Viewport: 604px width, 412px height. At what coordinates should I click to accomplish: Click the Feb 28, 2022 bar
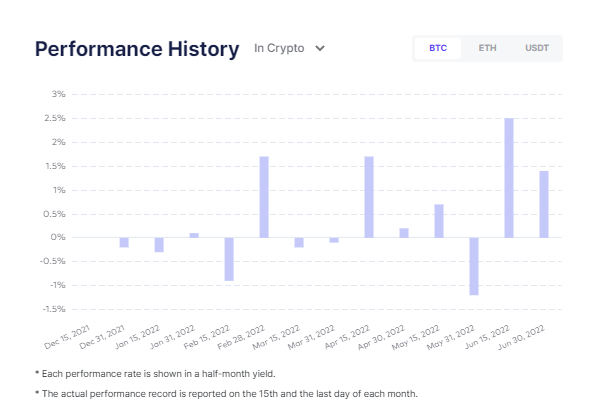(x=264, y=197)
